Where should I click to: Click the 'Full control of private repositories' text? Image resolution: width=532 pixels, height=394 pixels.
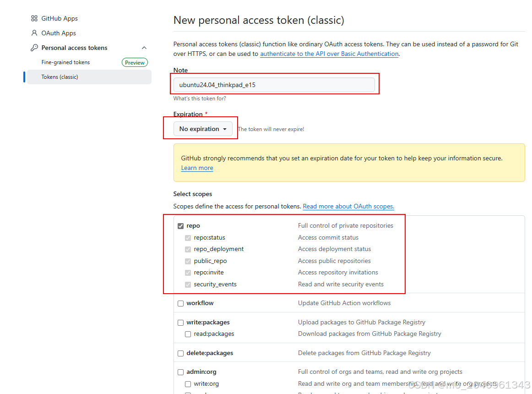click(345, 225)
